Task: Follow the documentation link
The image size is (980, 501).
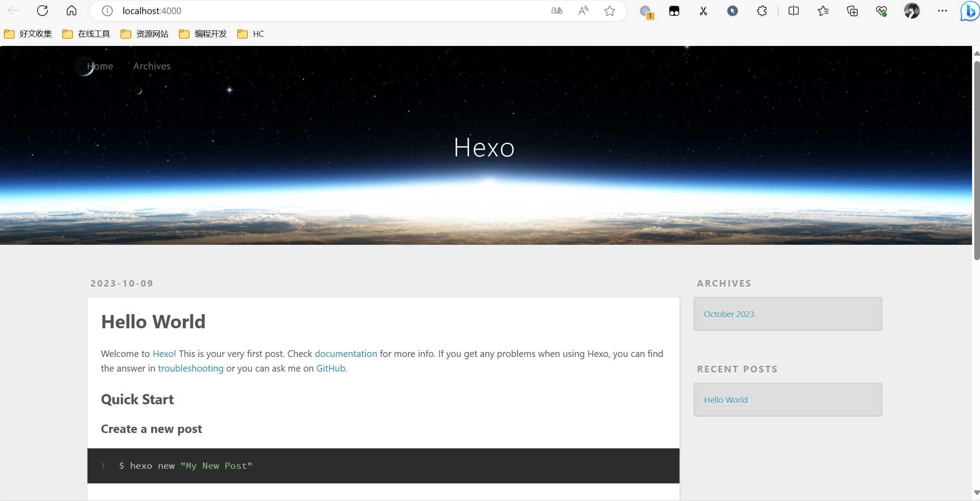Action: point(346,354)
